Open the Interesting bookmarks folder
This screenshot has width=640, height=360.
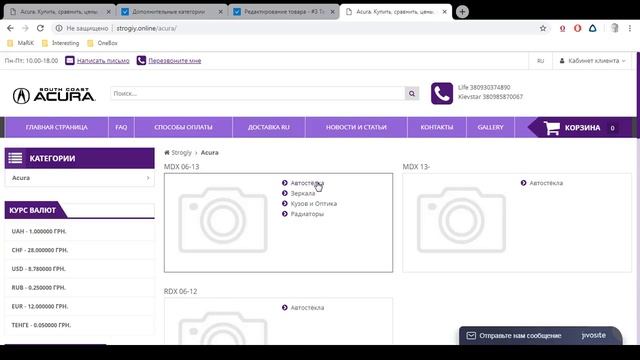(x=60, y=43)
